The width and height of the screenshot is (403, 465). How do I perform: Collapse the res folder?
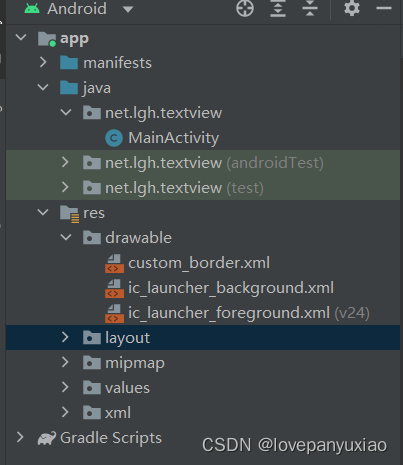coord(43,212)
